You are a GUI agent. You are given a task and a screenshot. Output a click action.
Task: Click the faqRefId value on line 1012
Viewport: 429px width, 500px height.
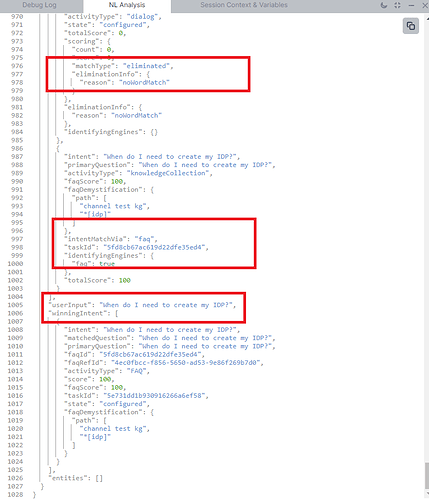point(185,363)
